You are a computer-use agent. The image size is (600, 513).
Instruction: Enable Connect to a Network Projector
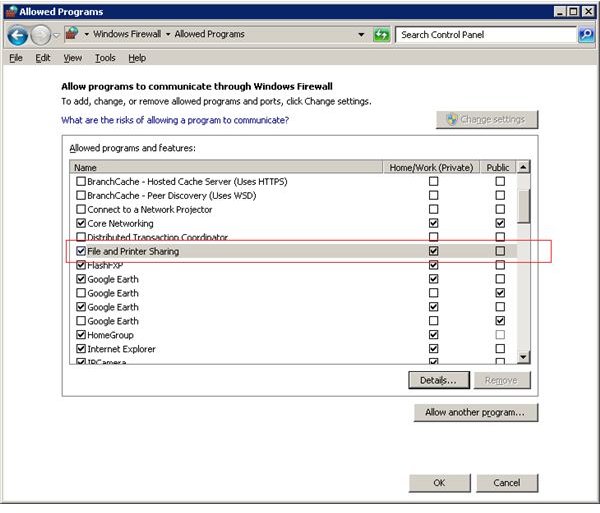[x=81, y=210]
